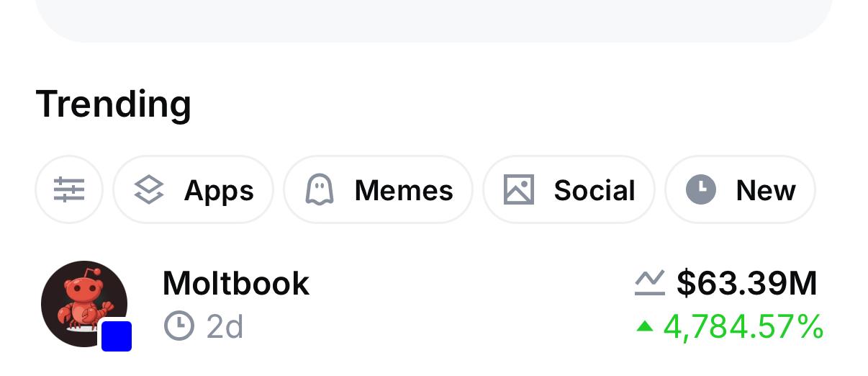This screenshot has height=376, width=868.
Task: Tap the 4,784.57% change value
Action: 743,327
